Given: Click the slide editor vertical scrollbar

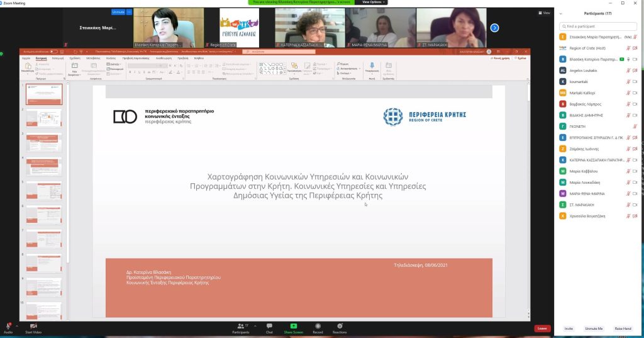Looking at the screenshot, I should pyautogui.click(x=528, y=198).
